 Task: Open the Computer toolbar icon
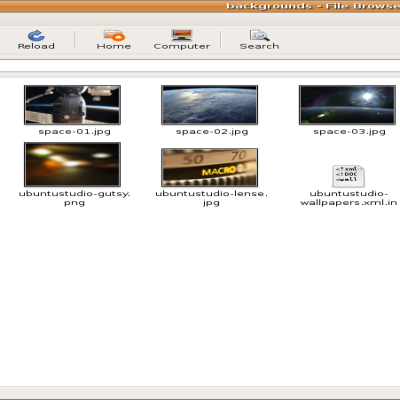point(182,35)
